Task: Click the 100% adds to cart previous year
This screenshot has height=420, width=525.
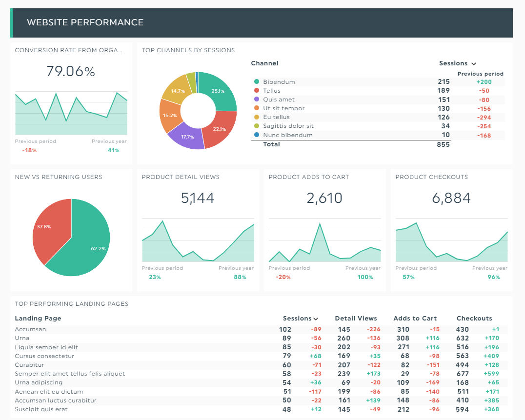Action: click(365, 277)
